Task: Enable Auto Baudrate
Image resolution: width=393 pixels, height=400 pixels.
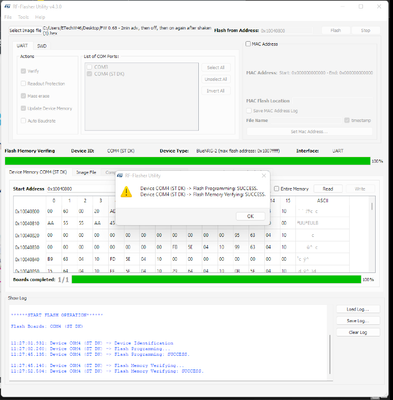Action: (23, 121)
